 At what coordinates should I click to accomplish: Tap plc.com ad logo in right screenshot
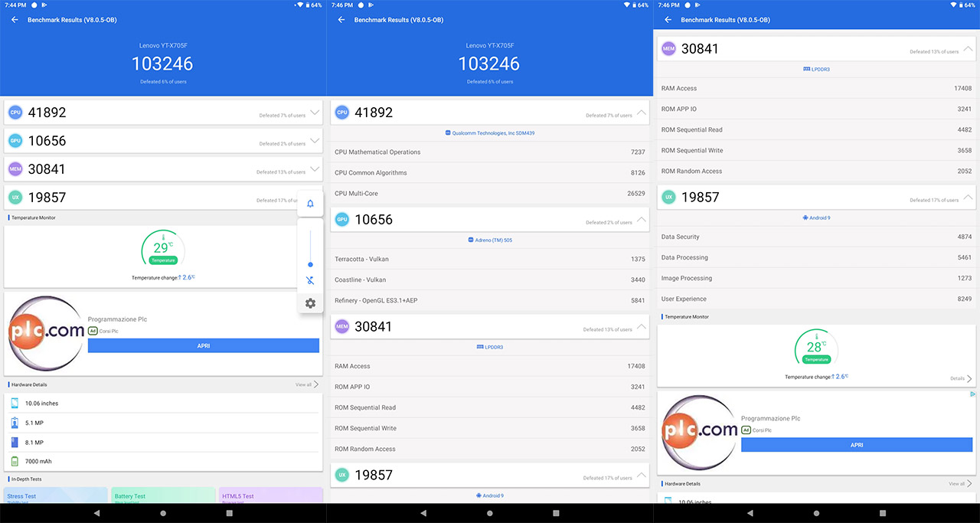[x=699, y=433]
